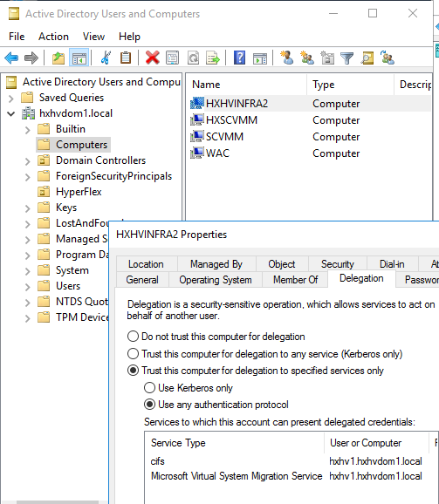The image size is (439, 504).
Task: Click HXSCVMM computer icon
Action: tap(197, 119)
